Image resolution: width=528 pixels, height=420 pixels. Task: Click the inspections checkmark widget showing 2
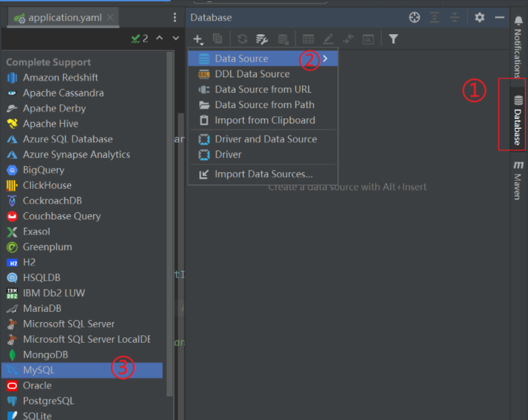[x=140, y=39]
